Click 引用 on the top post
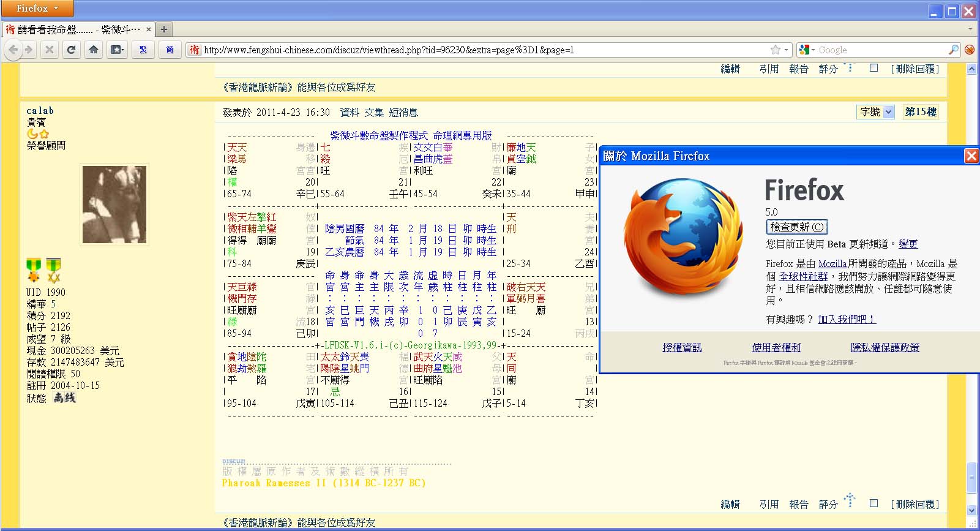 [769, 69]
